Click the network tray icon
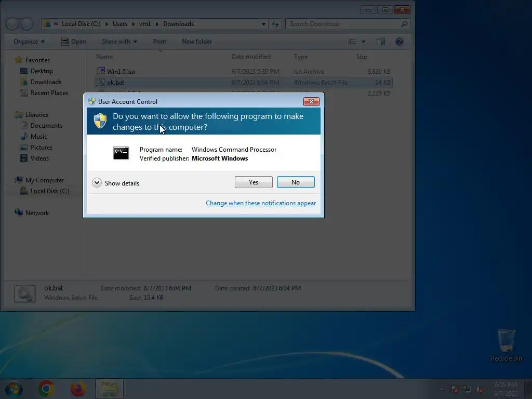 467,389
